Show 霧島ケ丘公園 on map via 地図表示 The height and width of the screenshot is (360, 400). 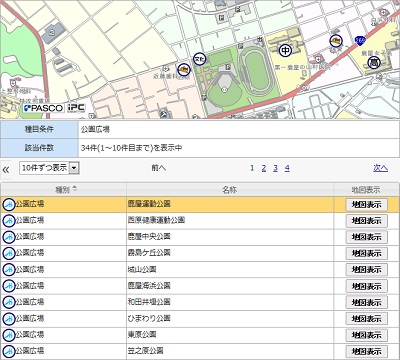click(x=367, y=253)
